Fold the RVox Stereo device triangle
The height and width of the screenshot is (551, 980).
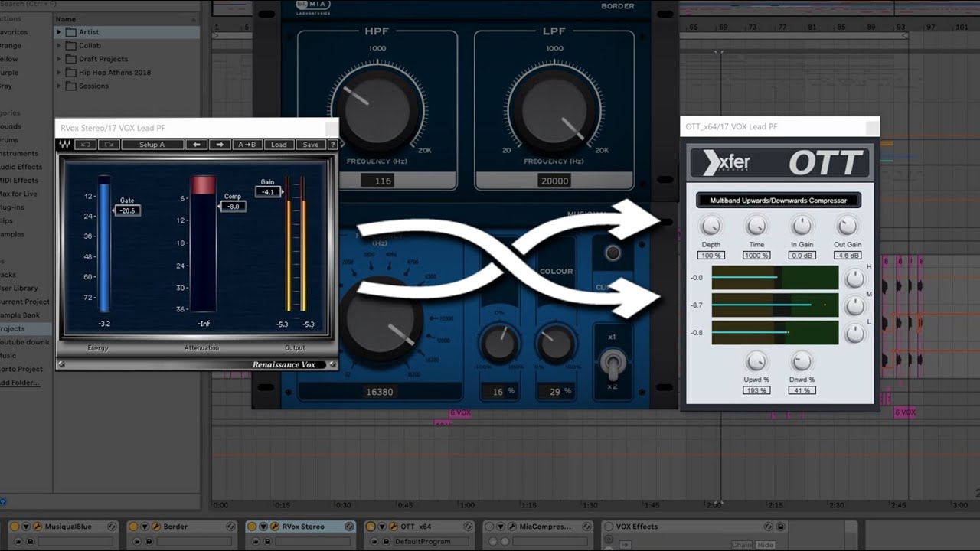tap(264, 527)
